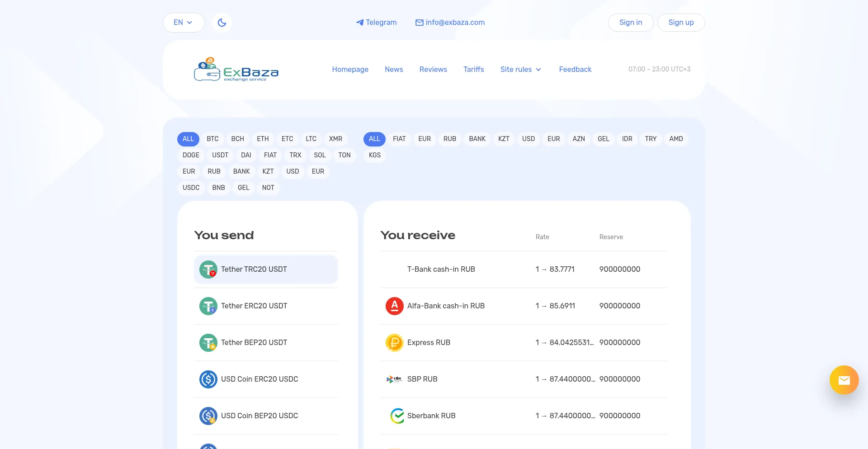
Task: Click the info@exbaza.com email link
Action: (450, 23)
